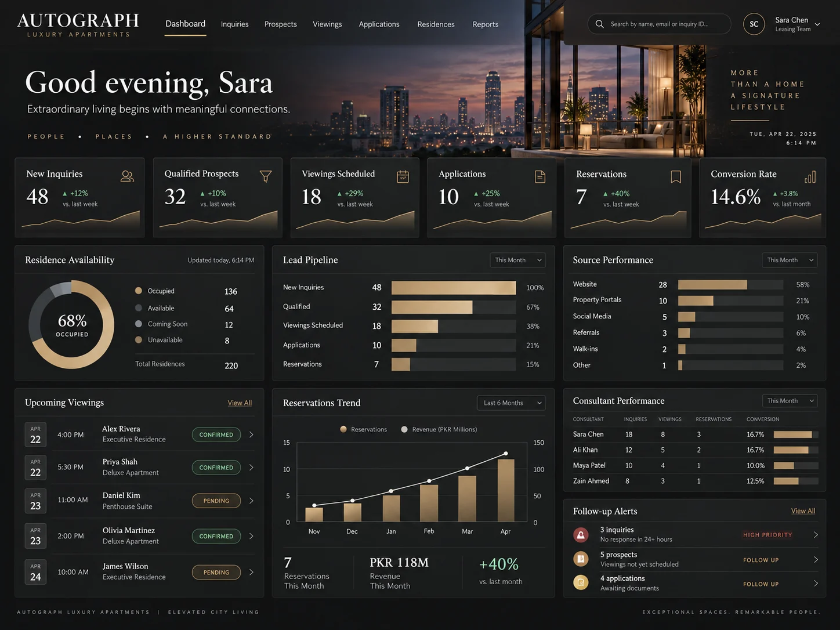Click the 4 applications alert icon
840x630 pixels.
pyautogui.click(x=581, y=582)
